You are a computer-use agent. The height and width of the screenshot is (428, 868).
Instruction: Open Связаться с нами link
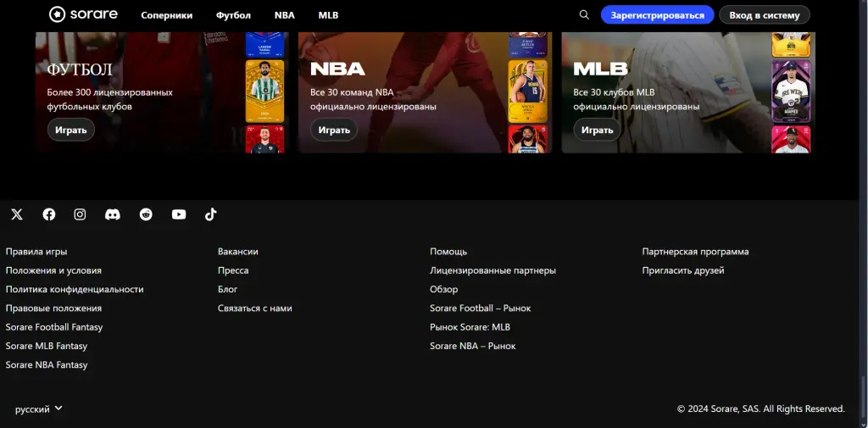[254, 308]
